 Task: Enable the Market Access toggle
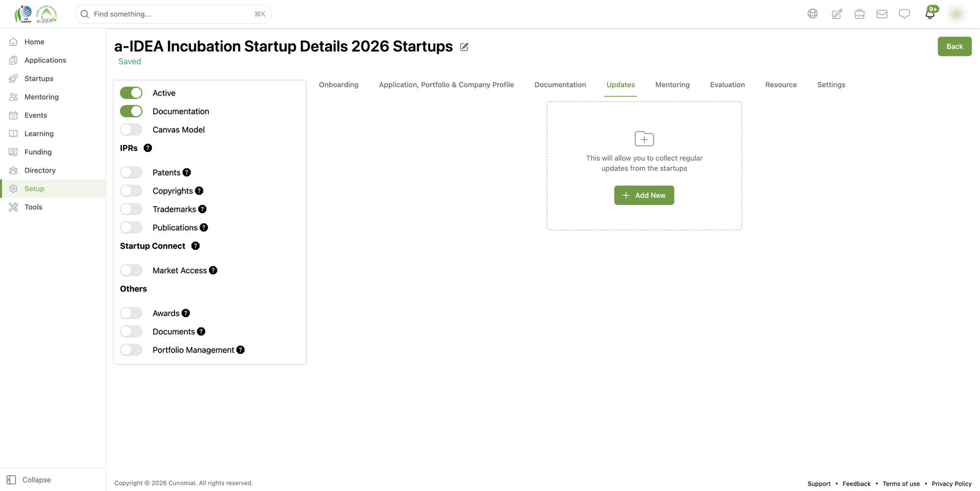(131, 271)
